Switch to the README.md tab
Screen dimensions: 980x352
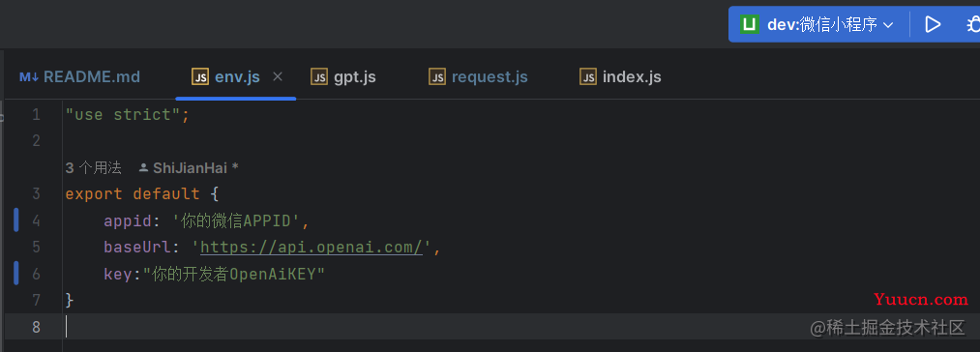(79, 77)
